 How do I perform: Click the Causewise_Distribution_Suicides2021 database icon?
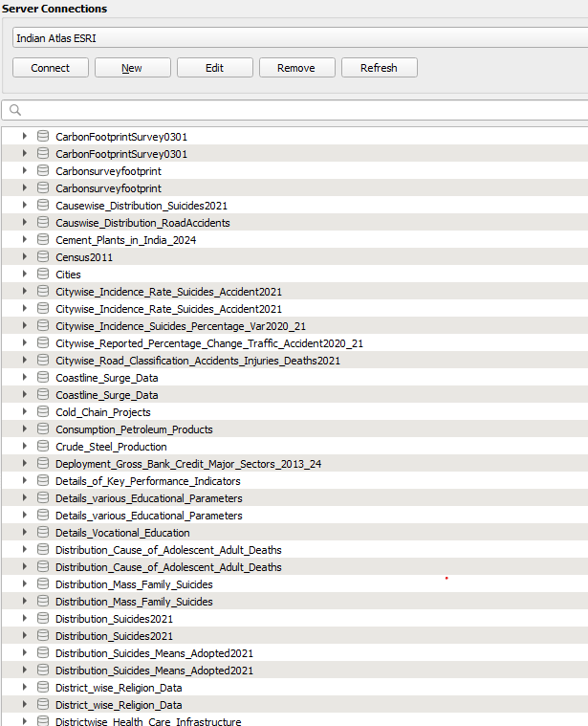coord(43,206)
